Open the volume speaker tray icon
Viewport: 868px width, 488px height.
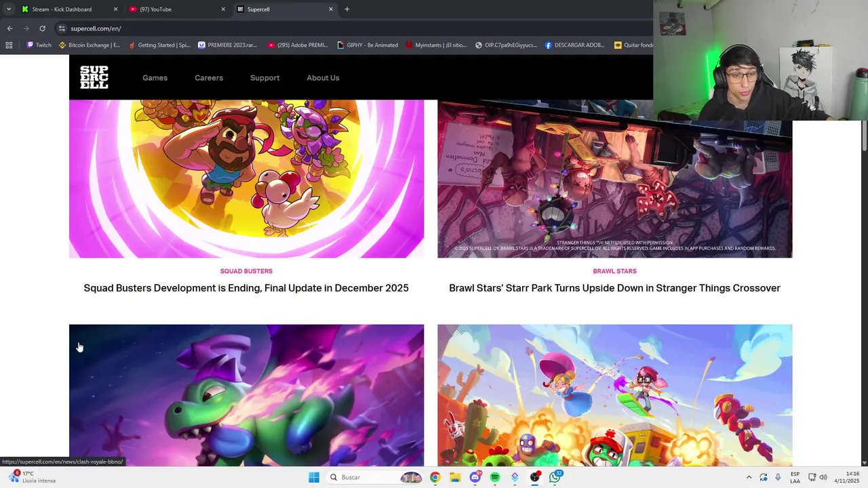823,477
